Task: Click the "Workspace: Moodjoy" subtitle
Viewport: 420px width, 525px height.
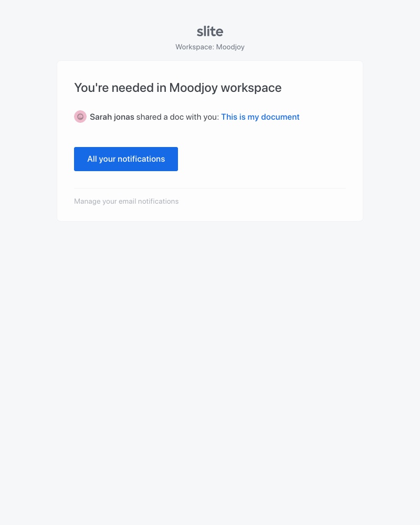Action: tap(210, 47)
